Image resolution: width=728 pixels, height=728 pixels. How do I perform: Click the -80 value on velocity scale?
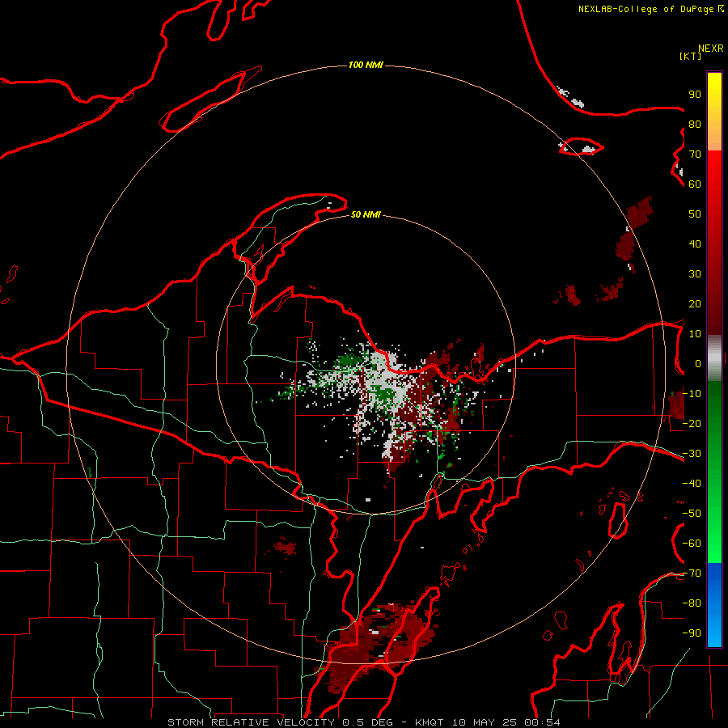(692, 603)
